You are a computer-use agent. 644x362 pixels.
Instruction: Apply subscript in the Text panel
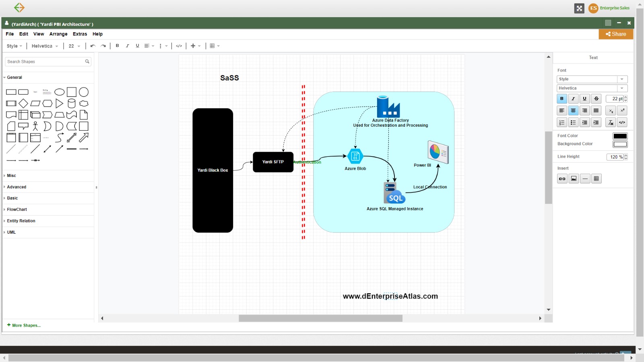[611, 111]
